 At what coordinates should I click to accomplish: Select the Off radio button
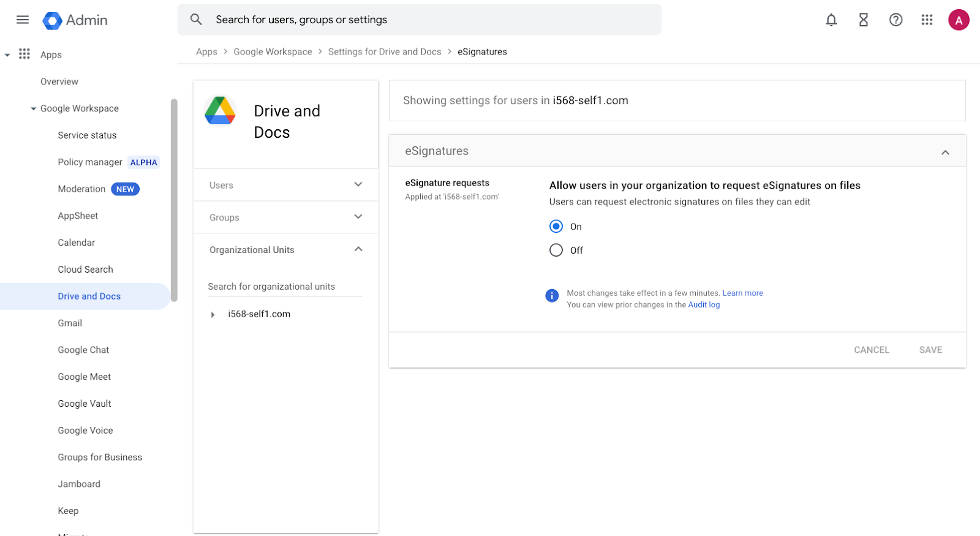[556, 250]
